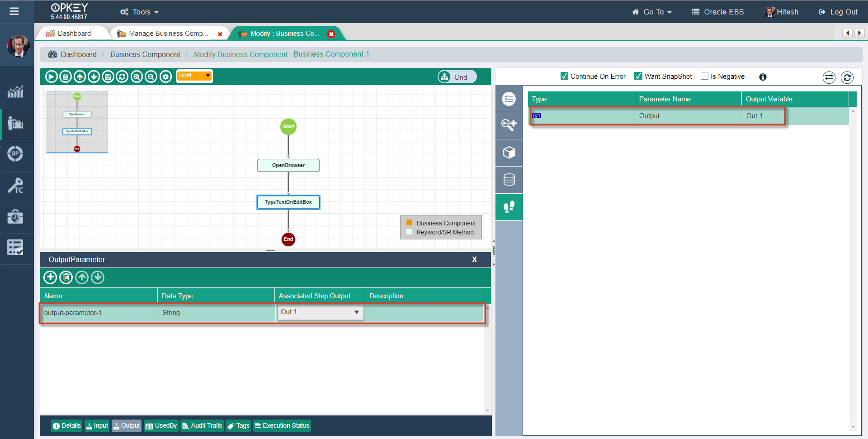Open the 3D cube icon in side panel
This screenshot has height=439, width=868.
tap(509, 153)
